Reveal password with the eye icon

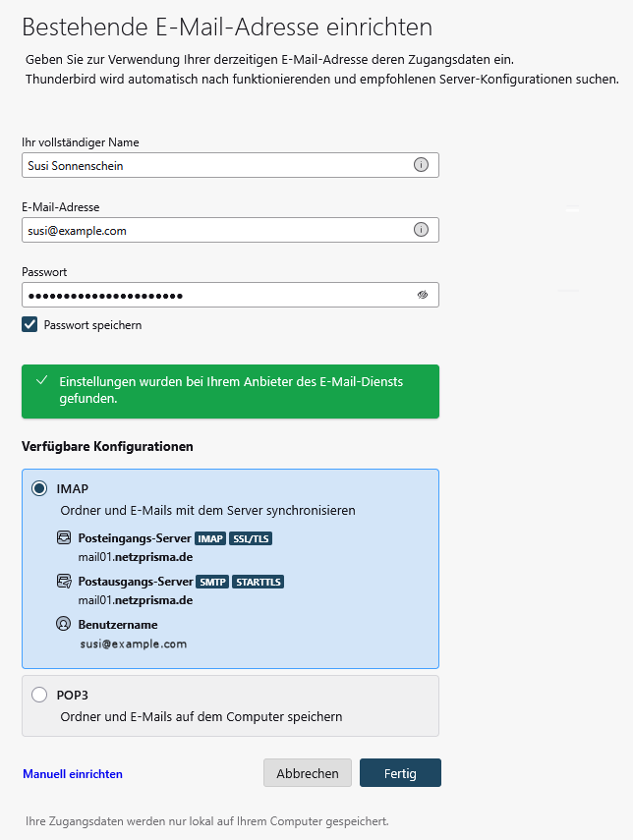pos(423,295)
